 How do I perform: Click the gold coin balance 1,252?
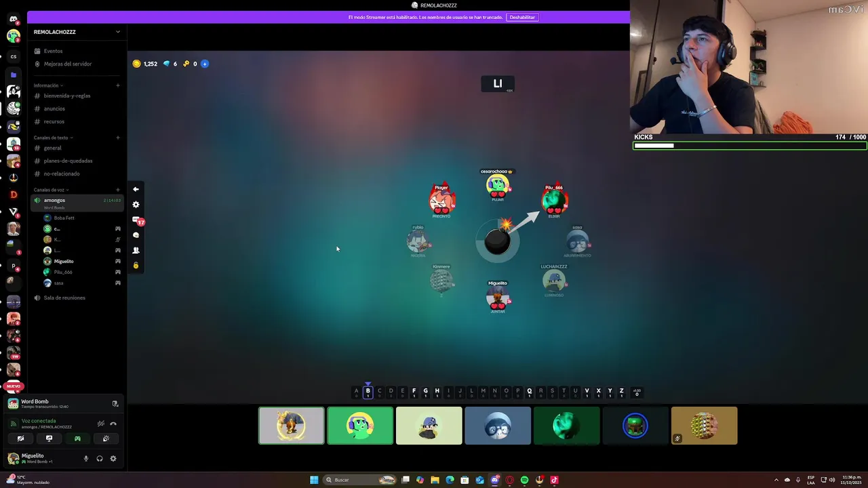(145, 64)
